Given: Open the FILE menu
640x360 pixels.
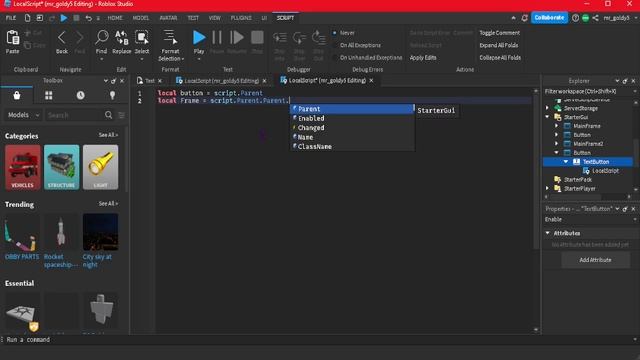Looking at the screenshot, I should [11, 18].
